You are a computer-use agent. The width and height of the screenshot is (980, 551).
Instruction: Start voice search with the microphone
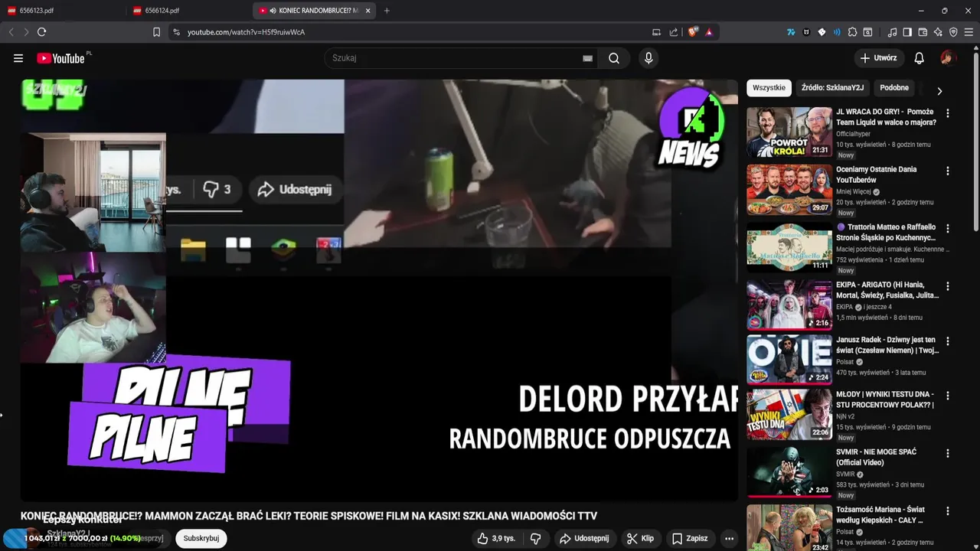click(x=648, y=58)
